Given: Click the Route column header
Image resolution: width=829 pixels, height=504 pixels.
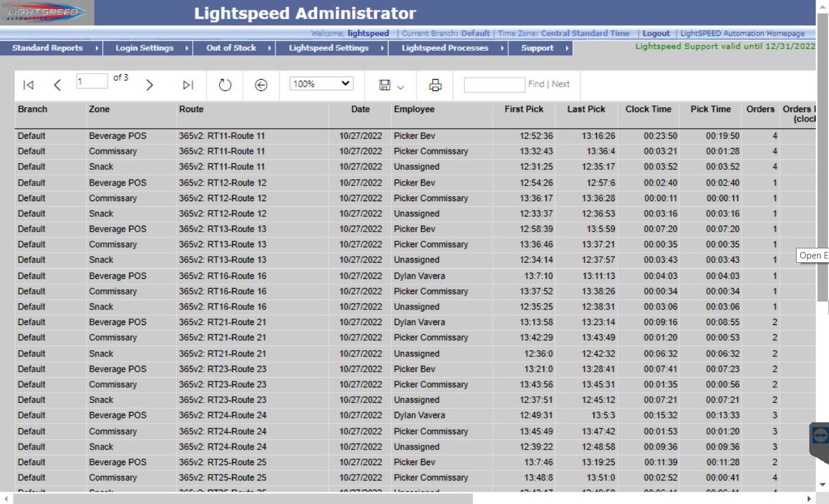Looking at the screenshot, I should click(x=191, y=110).
